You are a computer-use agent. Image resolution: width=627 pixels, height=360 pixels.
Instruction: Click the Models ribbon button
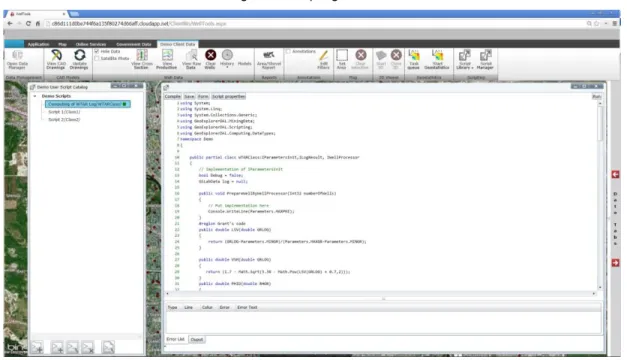[x=245, y=64]
